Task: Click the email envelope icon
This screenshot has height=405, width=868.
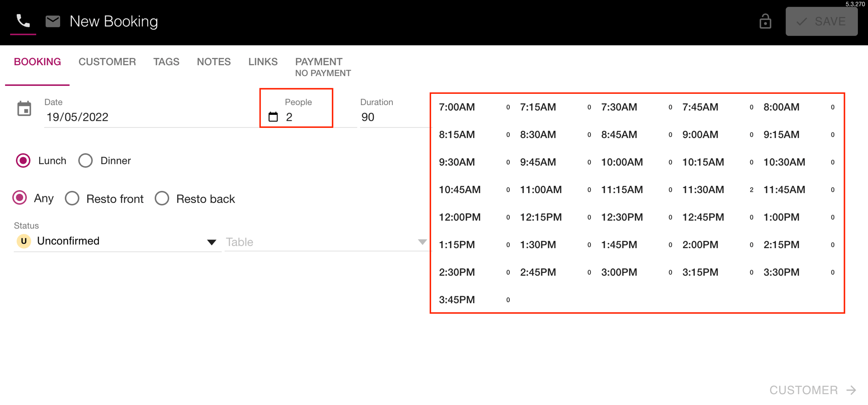Action: 53,21
